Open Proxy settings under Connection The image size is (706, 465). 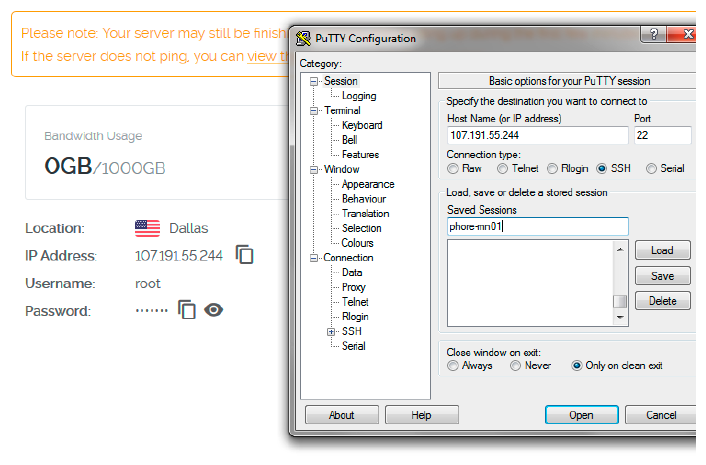353,287
